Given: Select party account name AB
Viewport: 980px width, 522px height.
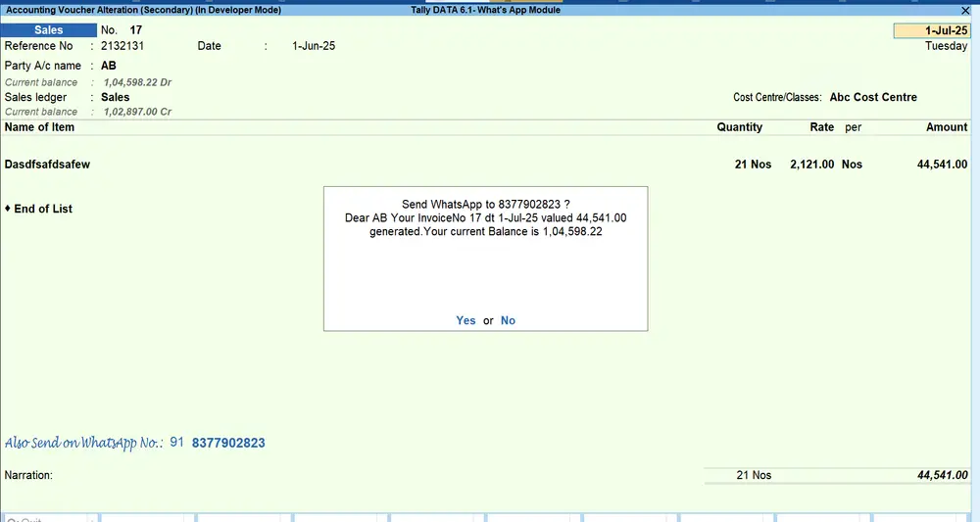Looking at the screenshot, I should 109,66.
